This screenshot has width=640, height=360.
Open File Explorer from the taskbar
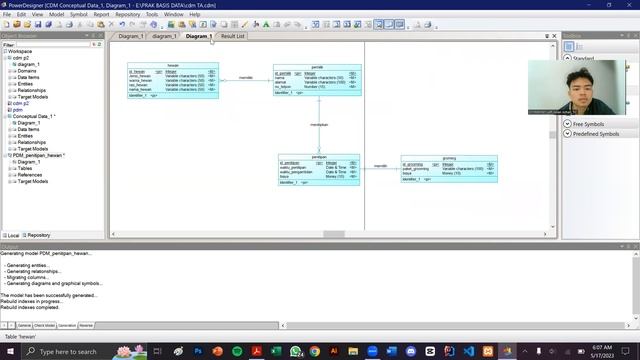[353, 351]
